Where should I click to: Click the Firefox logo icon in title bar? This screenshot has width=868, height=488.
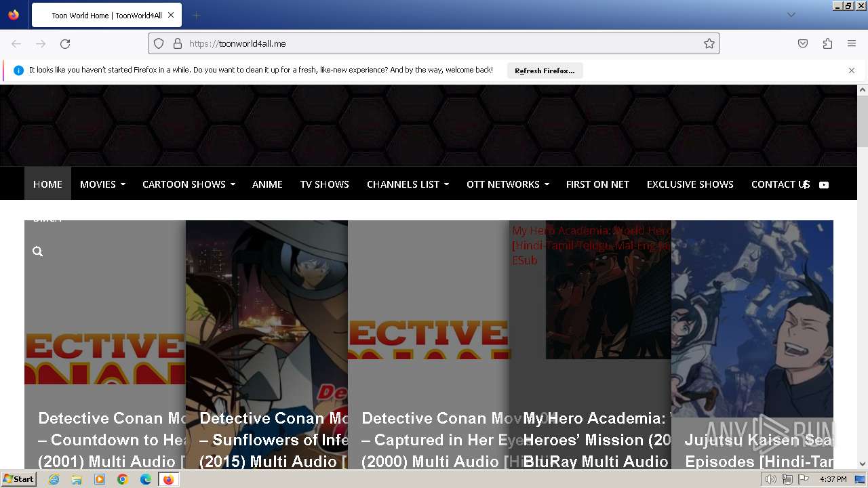tap(14, 15)
